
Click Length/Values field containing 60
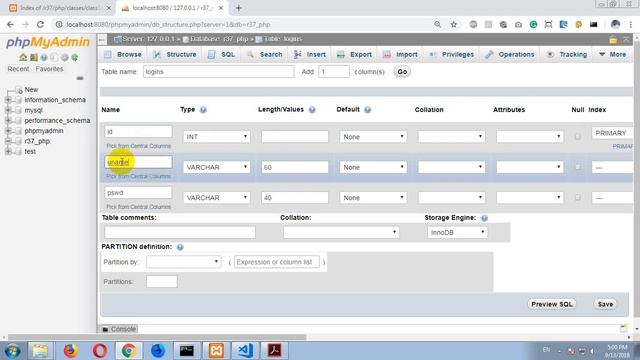[295, 167]
